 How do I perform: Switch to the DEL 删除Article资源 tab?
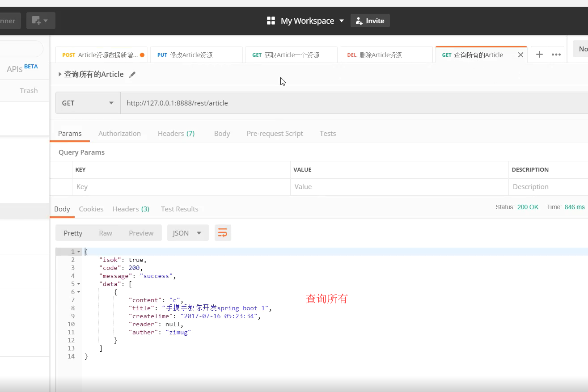(386, 55)
